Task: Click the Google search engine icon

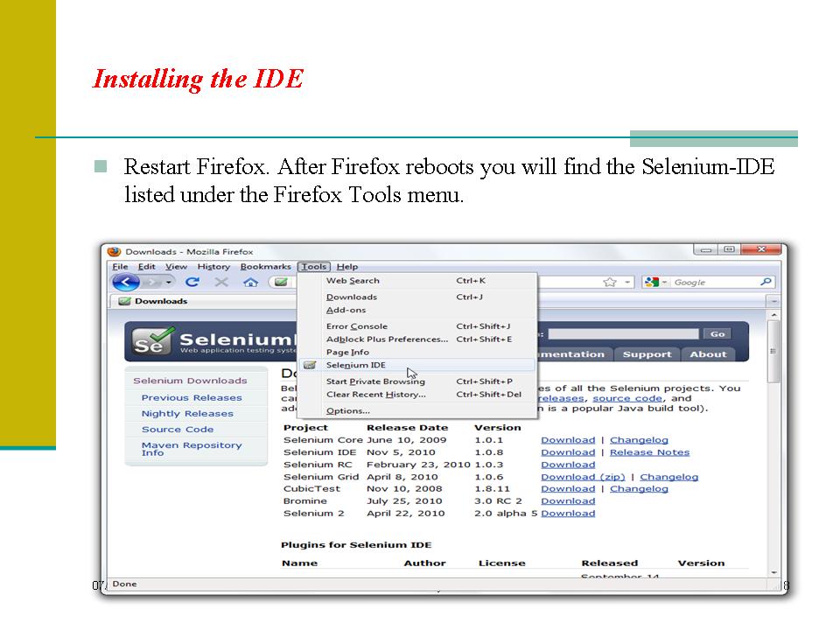Action: pyautogui.click(x=651, y=281)
